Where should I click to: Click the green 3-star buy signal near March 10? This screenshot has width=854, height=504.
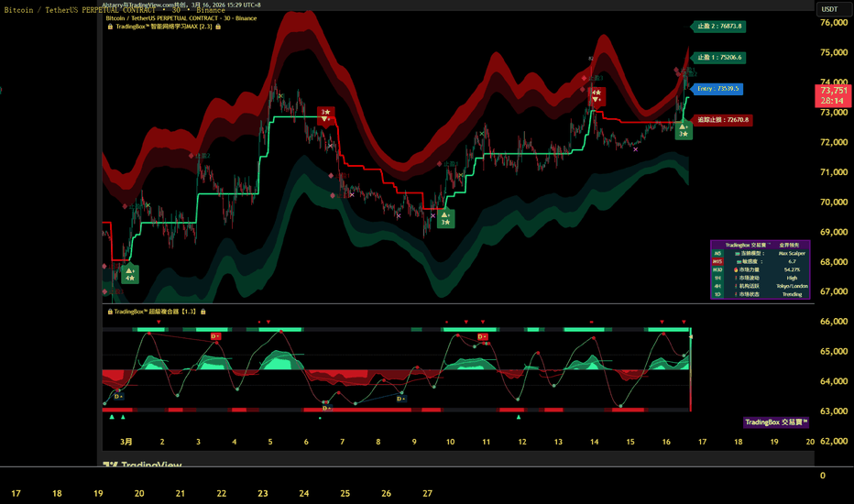click(445, 219)
